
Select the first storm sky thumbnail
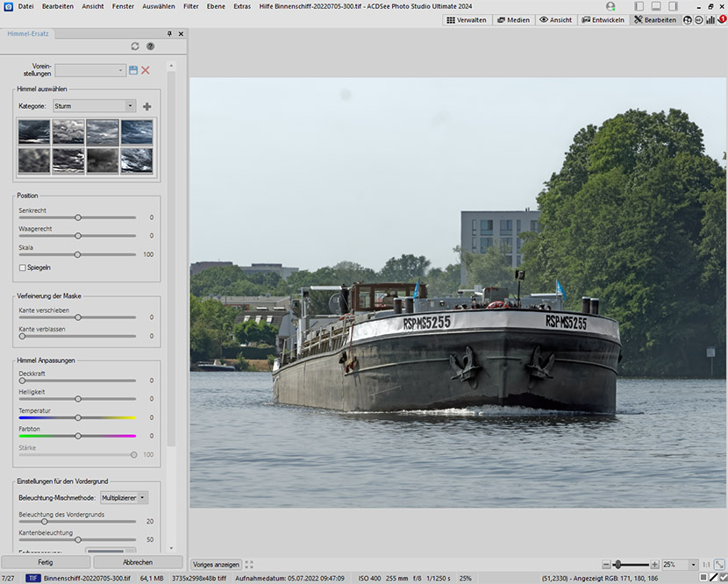(x=34, y=132)
